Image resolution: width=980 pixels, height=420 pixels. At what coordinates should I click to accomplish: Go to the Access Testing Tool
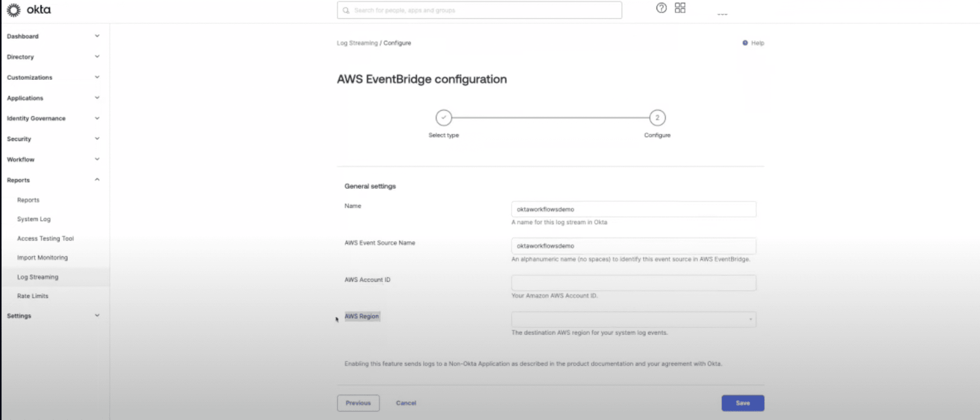[x=45, y=238]
